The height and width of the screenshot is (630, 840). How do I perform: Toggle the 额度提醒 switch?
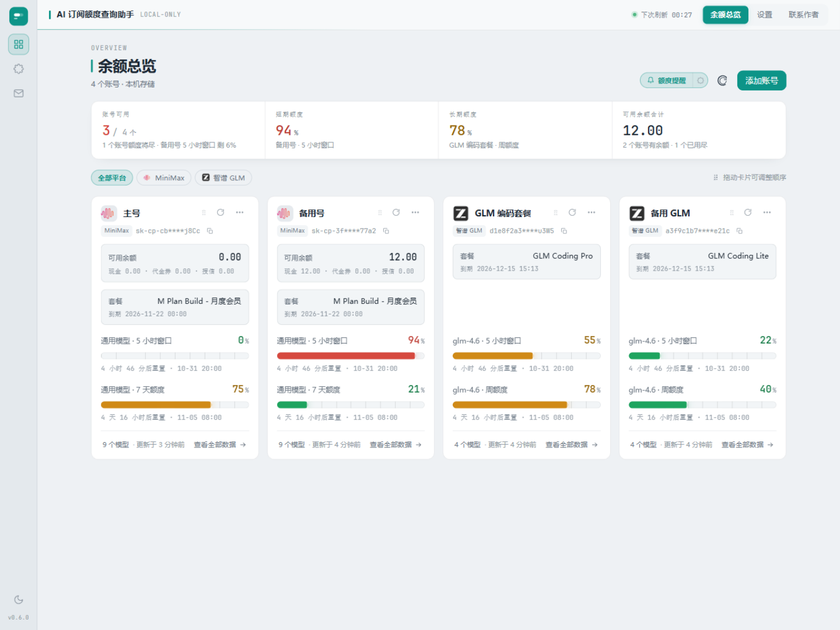(700, 80)
